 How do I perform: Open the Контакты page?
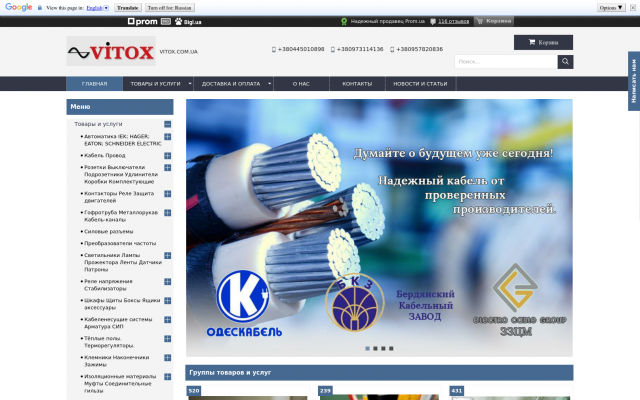(357, 84)
